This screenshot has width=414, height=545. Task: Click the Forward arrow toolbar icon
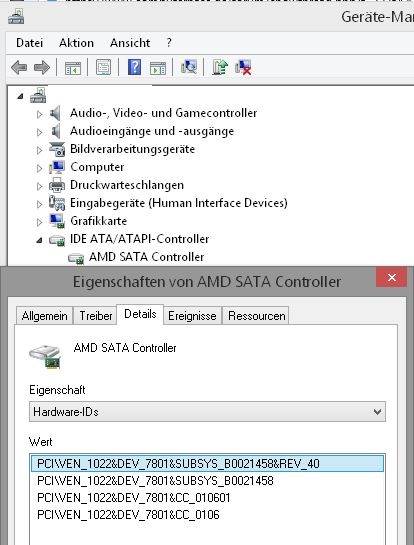[x=42, y=67]
